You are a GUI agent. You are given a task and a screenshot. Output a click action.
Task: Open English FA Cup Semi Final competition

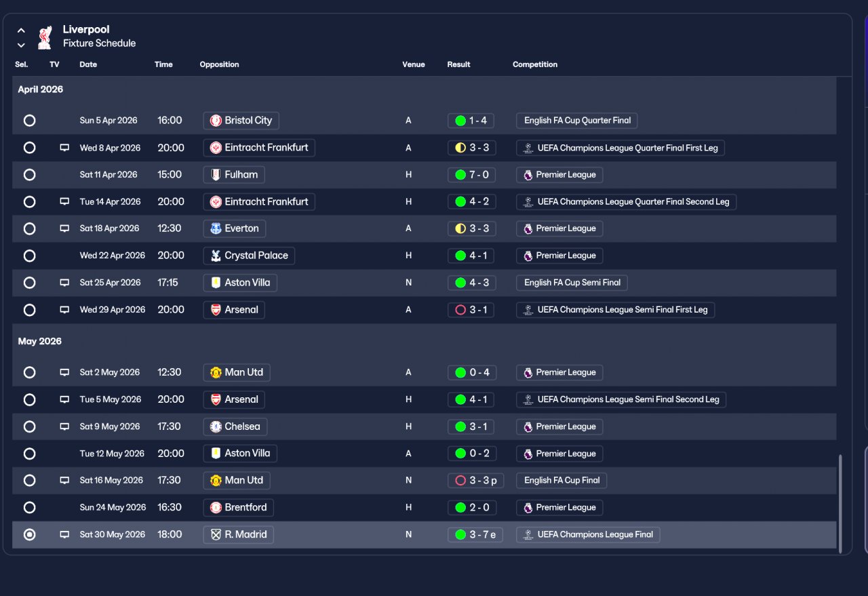572,283
